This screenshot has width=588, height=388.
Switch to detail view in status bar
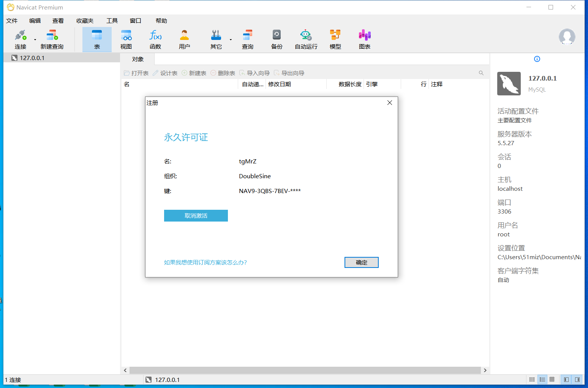(552, 379)
